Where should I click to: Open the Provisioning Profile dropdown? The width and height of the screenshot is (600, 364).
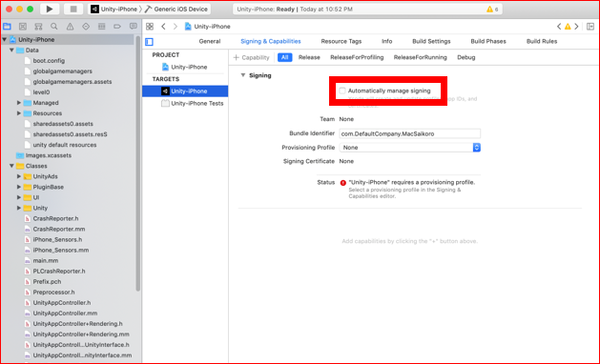(x=410, y=147)
